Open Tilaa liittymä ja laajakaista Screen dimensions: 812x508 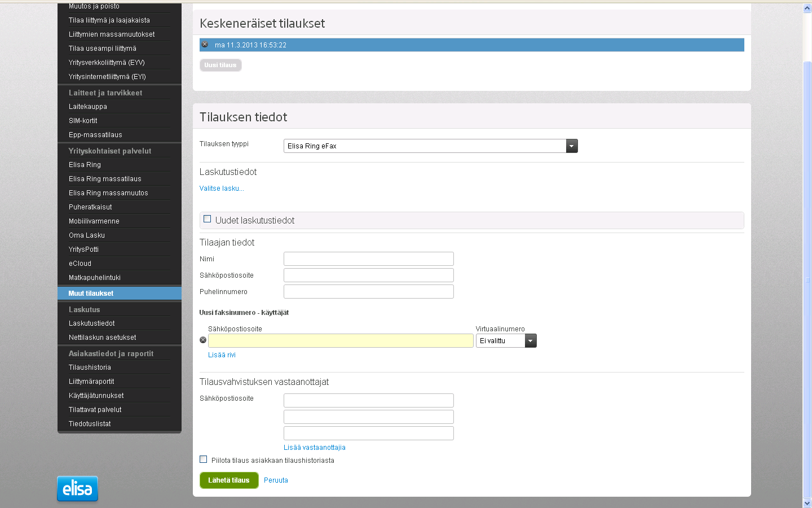pyautogui.click(x=109, y=20)
